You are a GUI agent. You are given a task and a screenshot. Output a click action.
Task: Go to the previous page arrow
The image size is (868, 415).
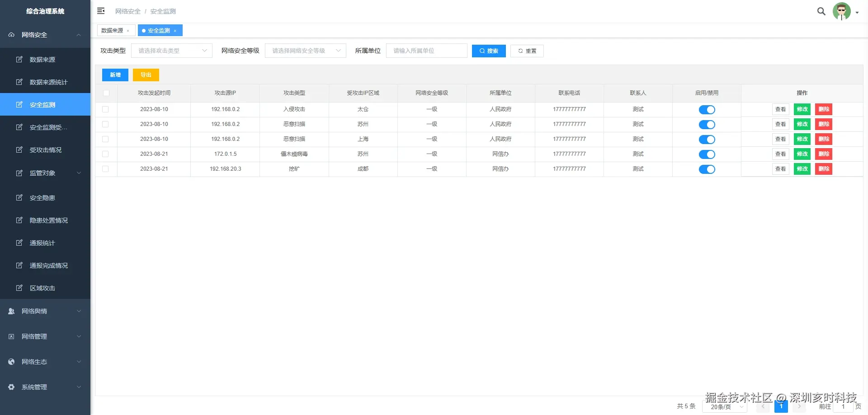[x=763, y=406]
